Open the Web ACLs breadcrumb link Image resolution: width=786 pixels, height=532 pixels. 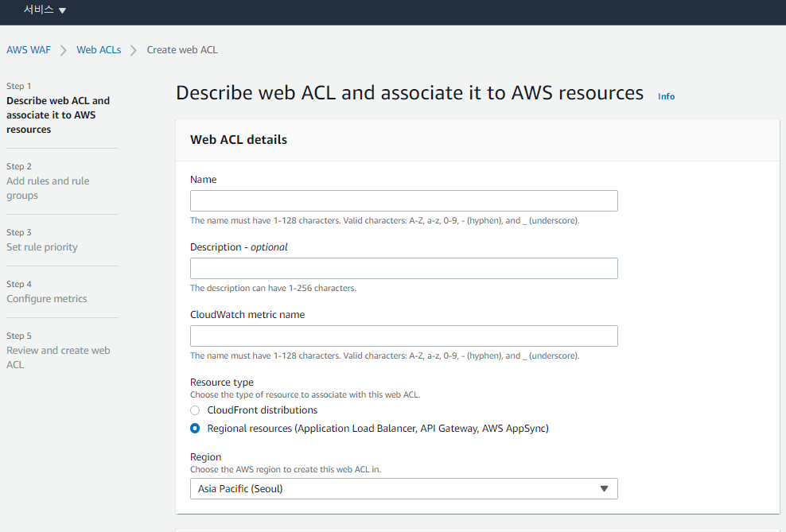pos(99,50)
